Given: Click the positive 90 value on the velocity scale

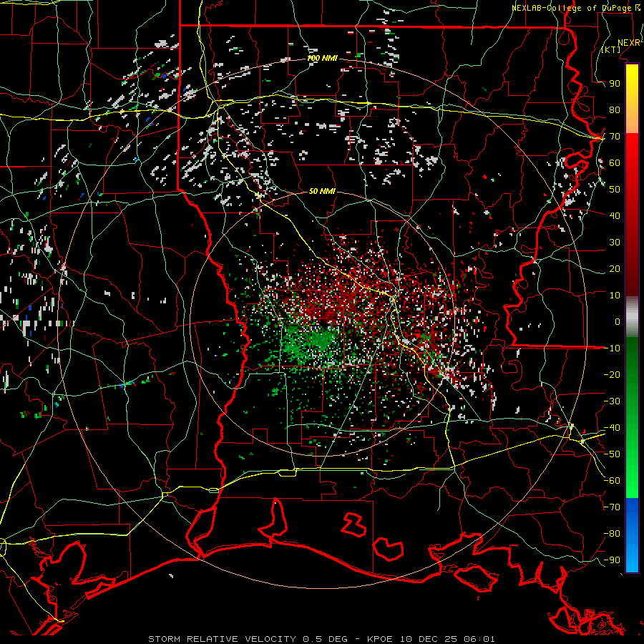Looking at the screenshot, I should (x=615, y=84).
